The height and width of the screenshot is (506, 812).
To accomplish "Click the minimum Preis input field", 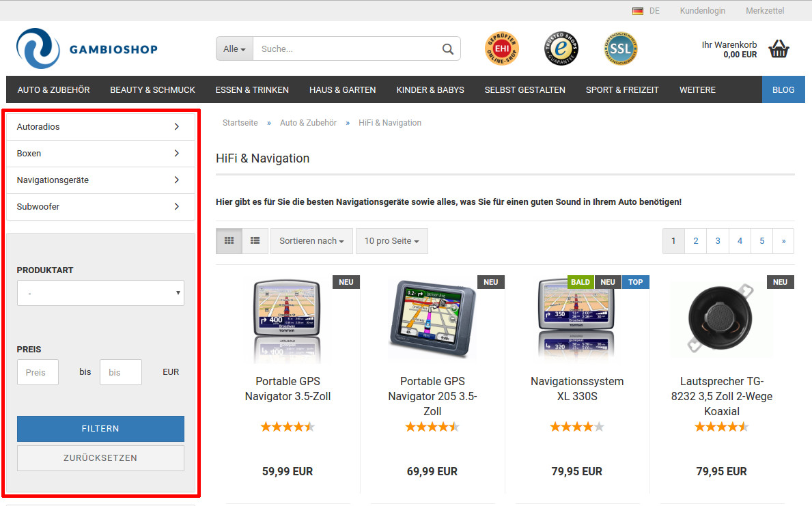I will click(38, 372).
